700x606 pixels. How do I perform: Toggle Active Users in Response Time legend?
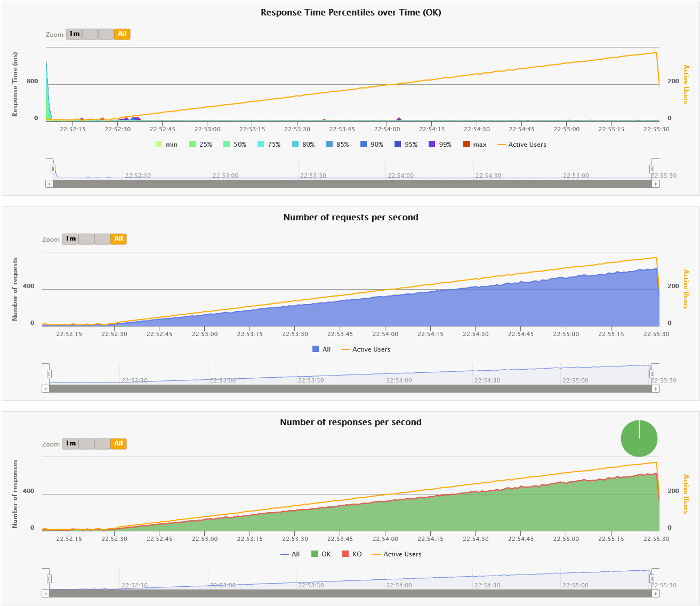click(x=522, y=145)
